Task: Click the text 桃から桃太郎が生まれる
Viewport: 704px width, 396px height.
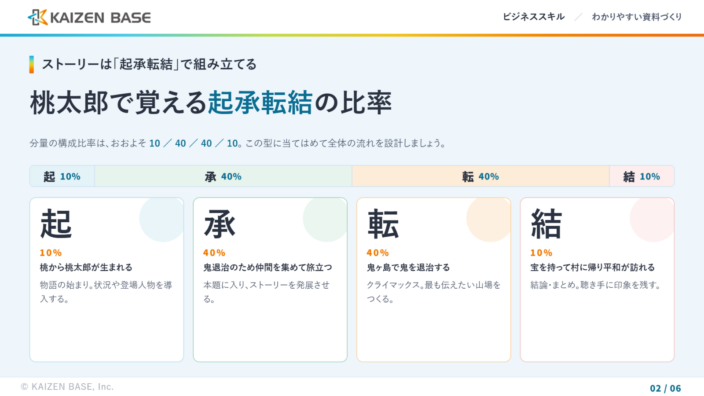Action: pos(86,267)
